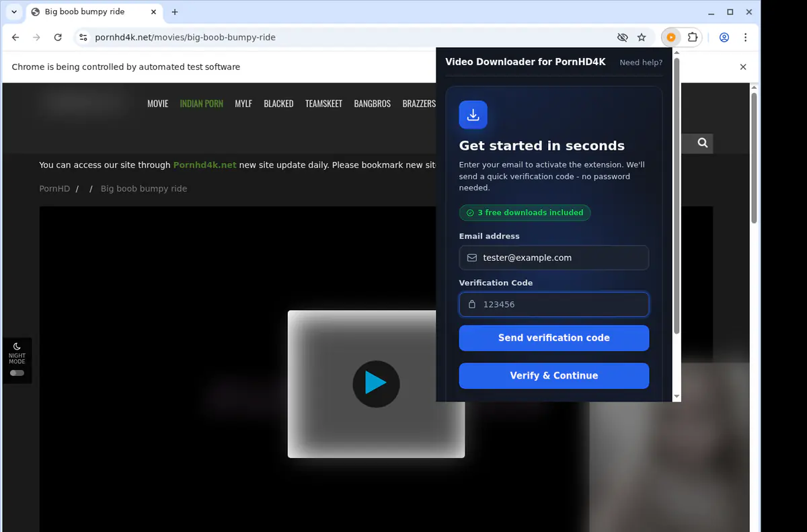Click the Big boob bumpy ride breadcrumb text

tap(144, 188)
